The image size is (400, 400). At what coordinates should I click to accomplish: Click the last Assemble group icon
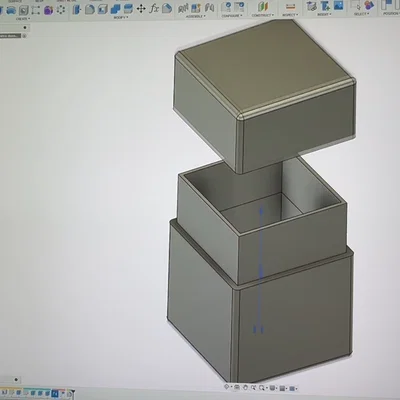pyautogui.click(x=209, y=8)
